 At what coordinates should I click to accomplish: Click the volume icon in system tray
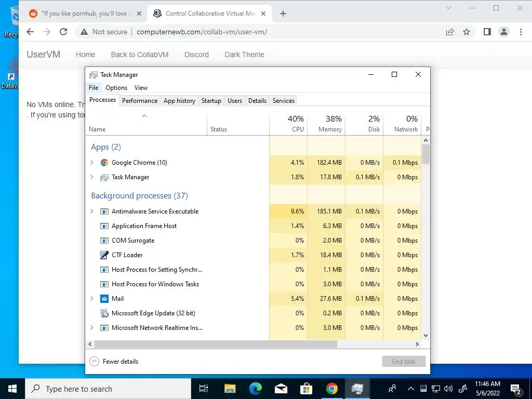(448, 389)
